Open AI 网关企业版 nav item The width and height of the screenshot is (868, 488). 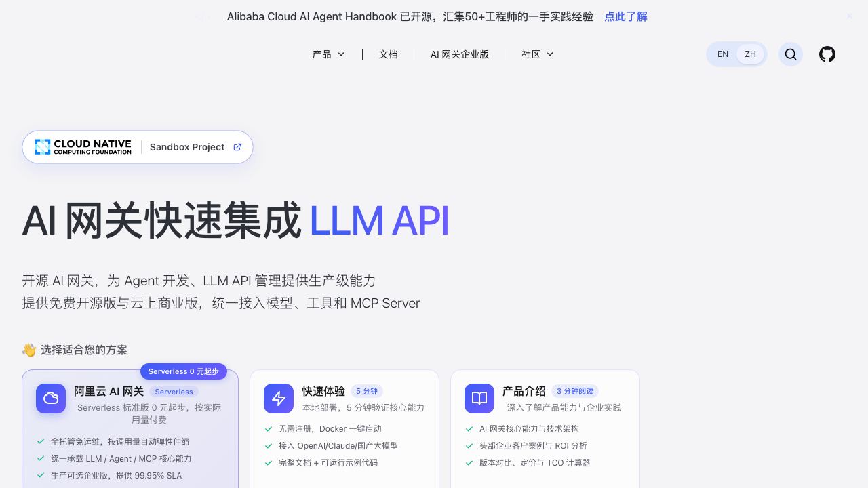(x=460, y=54)
